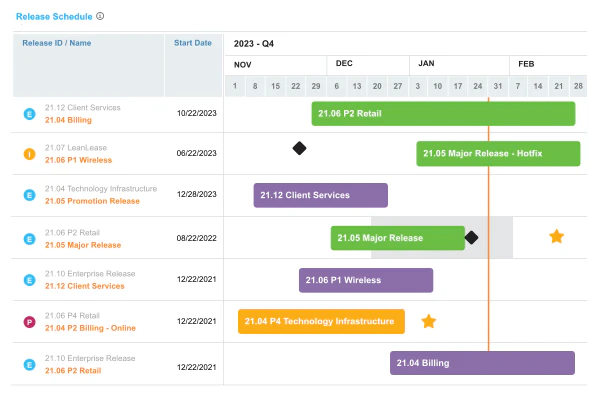Click the black diamond after the 21.05 Major Release bar
This screenshot has height=401, width=599.
pos(471,238)
